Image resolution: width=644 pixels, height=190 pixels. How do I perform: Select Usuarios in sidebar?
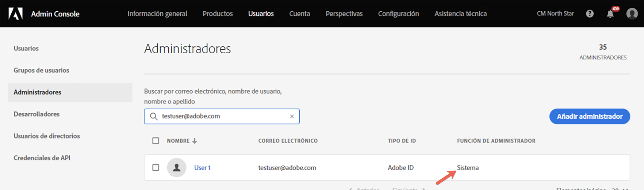pos(26,48)
